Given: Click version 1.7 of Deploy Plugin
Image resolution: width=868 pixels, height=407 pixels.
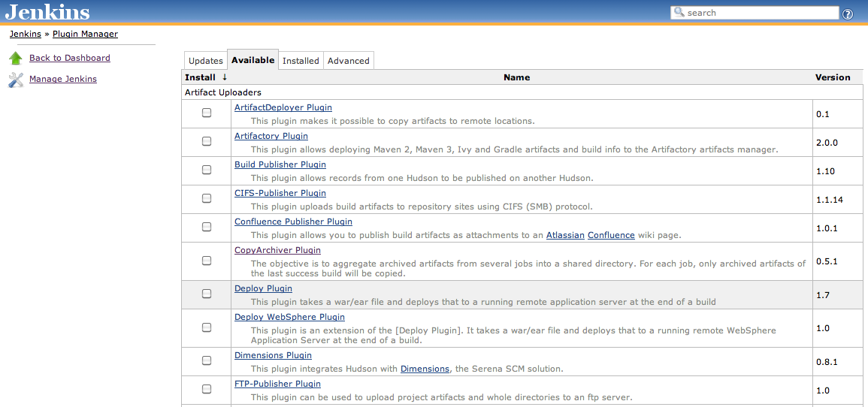Looking at the screenshot, I should [x=823, y=295].
